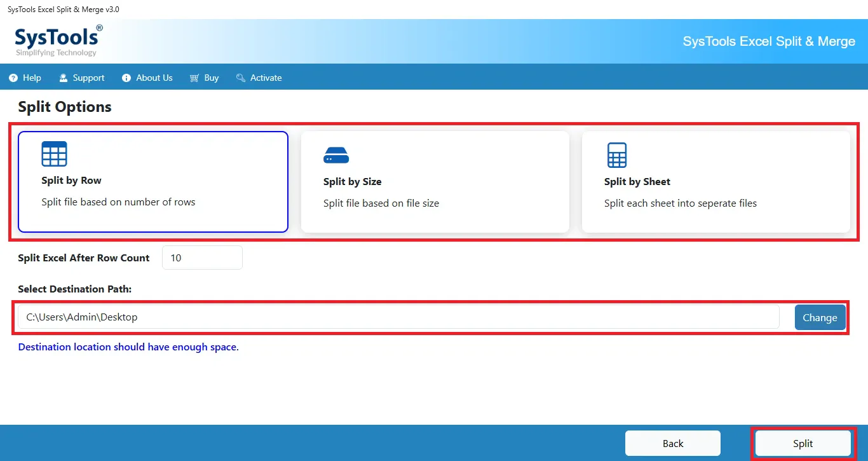Select the Split by Size heading

pyautogui.click(x=352, y=182)
